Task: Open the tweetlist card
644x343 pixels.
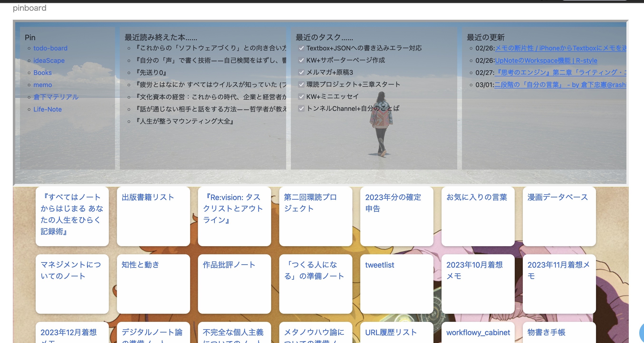Action: coord(380,265)
